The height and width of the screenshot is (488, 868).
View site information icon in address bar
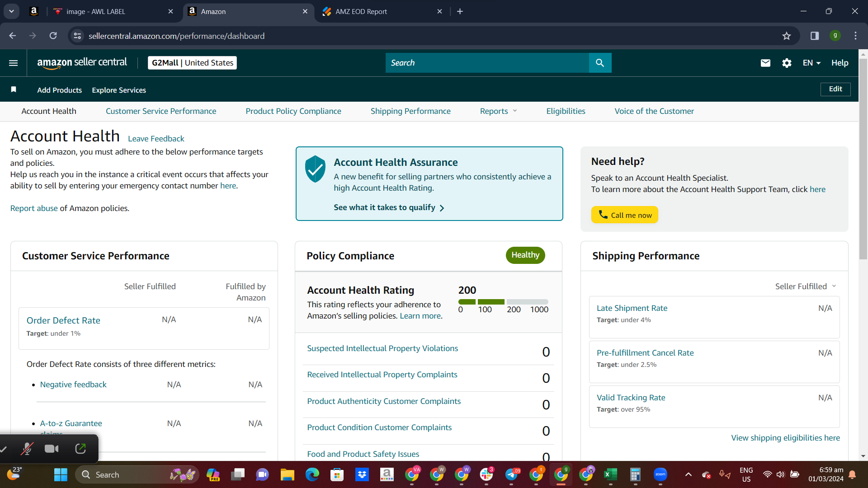[x=78, y=36]
